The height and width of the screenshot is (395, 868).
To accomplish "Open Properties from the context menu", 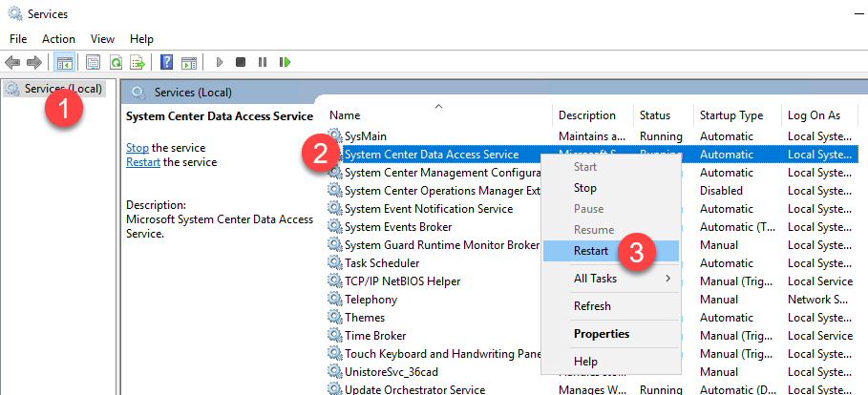I will [x=610, y=334].
